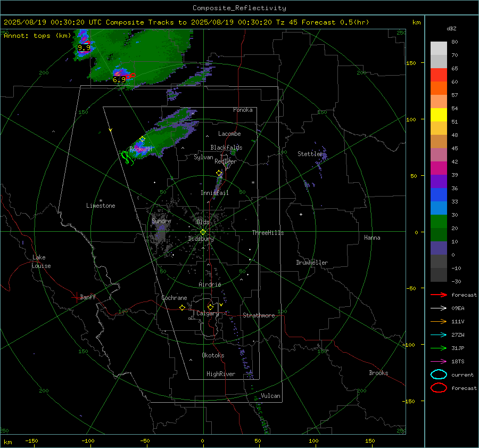Click the Didsbury label
Viewport: 479px width, 448px height.
[x=201, y=239]
